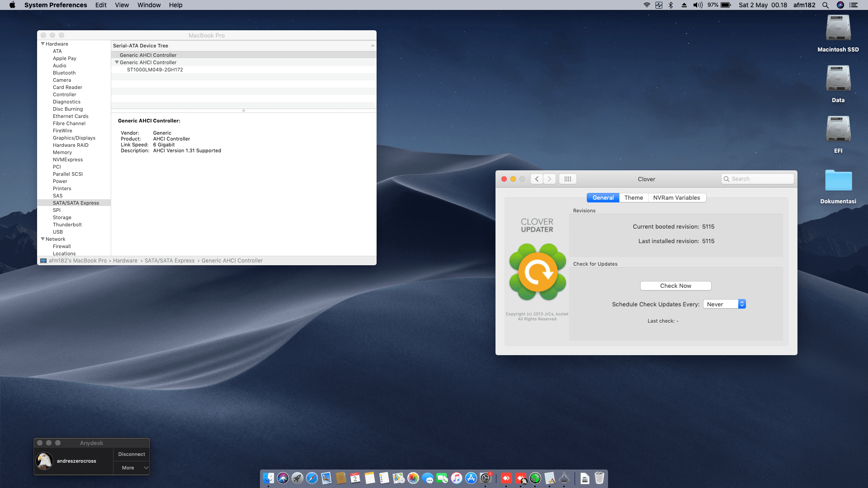Open EFI drive icon on desktop

(838, 130)
